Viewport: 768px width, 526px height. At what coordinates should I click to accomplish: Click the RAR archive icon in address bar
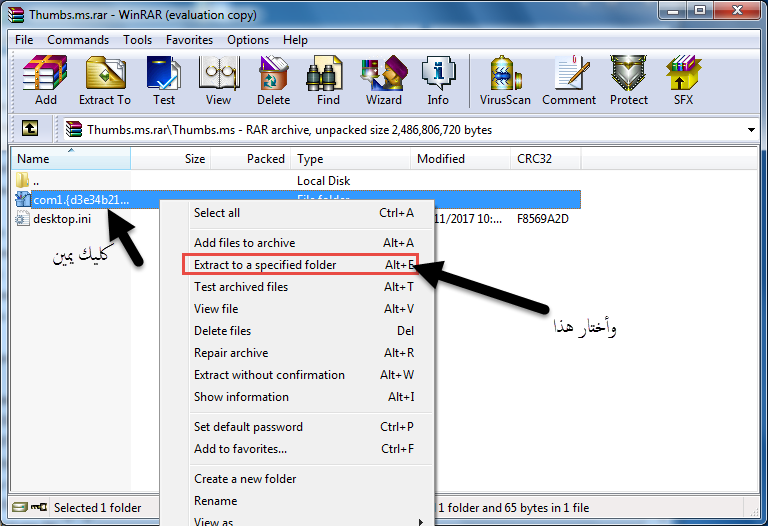pyautogui.click(x=73, y=129)
